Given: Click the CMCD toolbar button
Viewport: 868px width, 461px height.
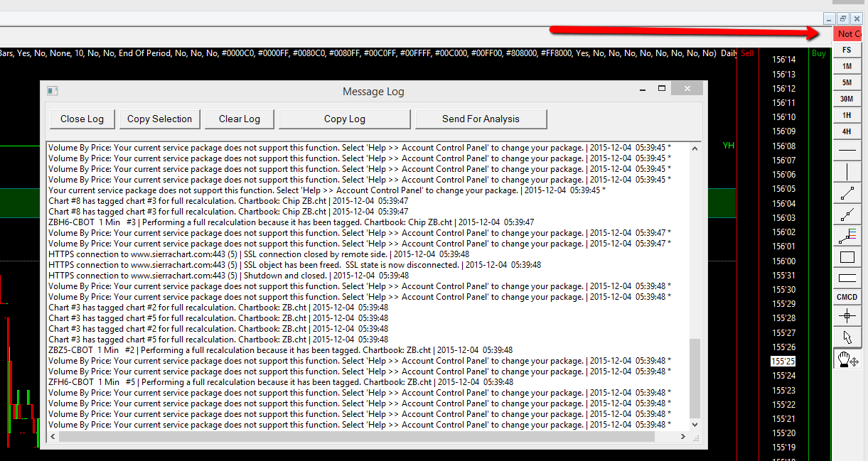Looking at the screenshot, I should pyautogui.click(x=847, y=297).
